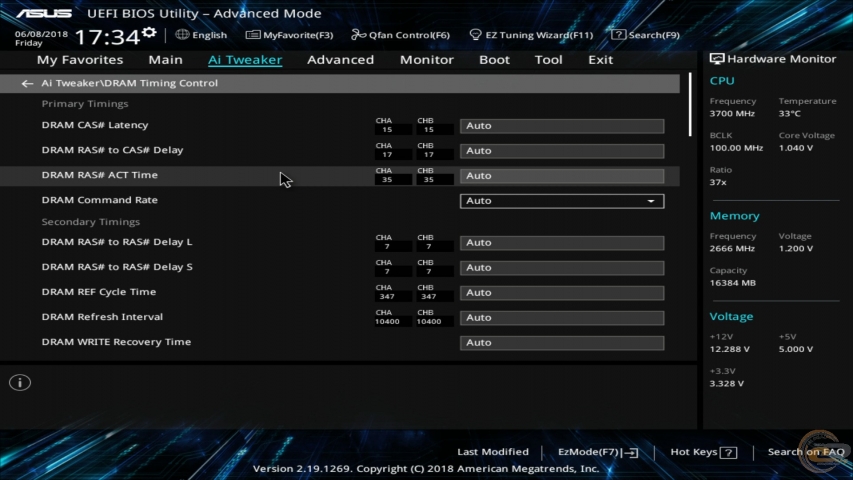This screenshot has height=480, width=853.
Task: Click the +12V 12.288 V reading
Action: pos(730,349)
